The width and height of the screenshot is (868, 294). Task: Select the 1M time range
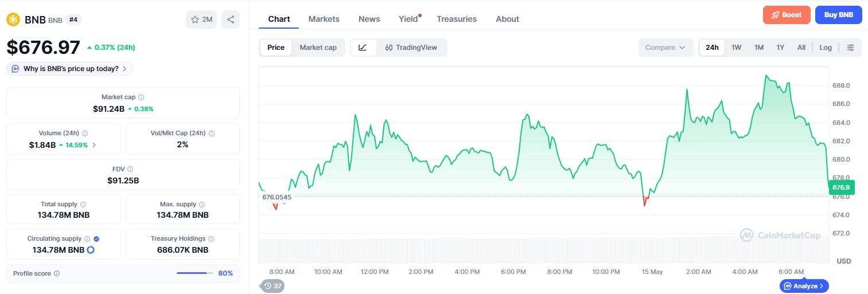759,48
